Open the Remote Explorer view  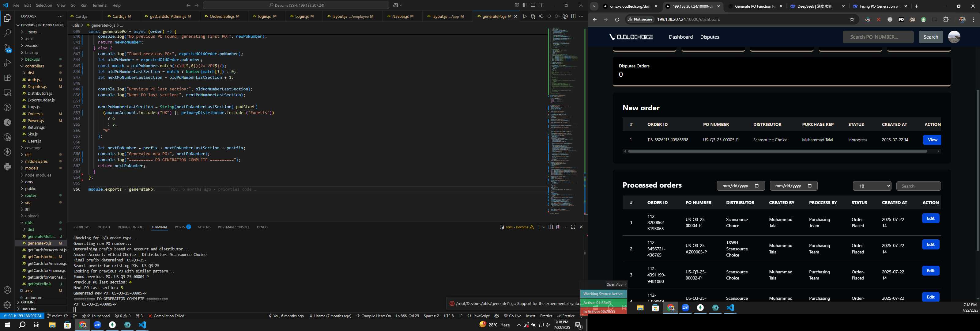pyautogui.click(x=7, y=93)
